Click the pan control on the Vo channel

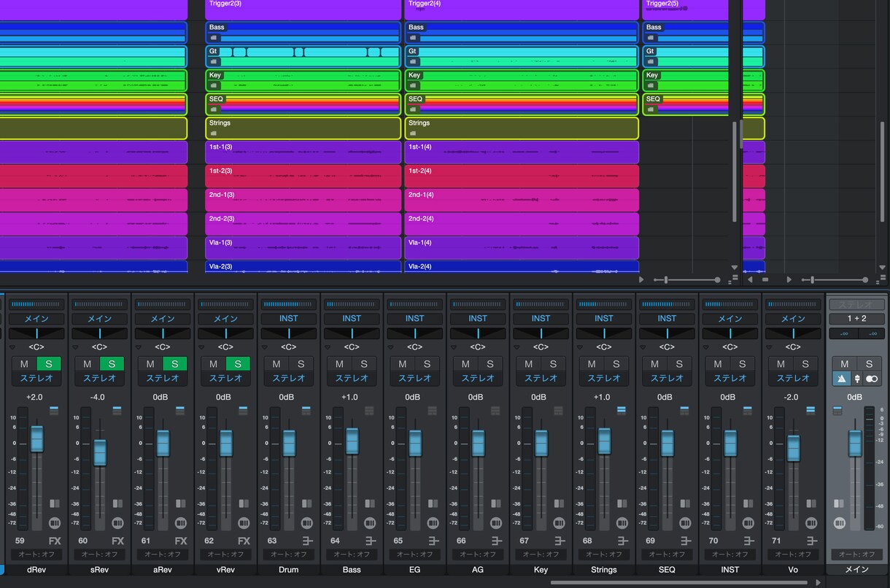793,333
